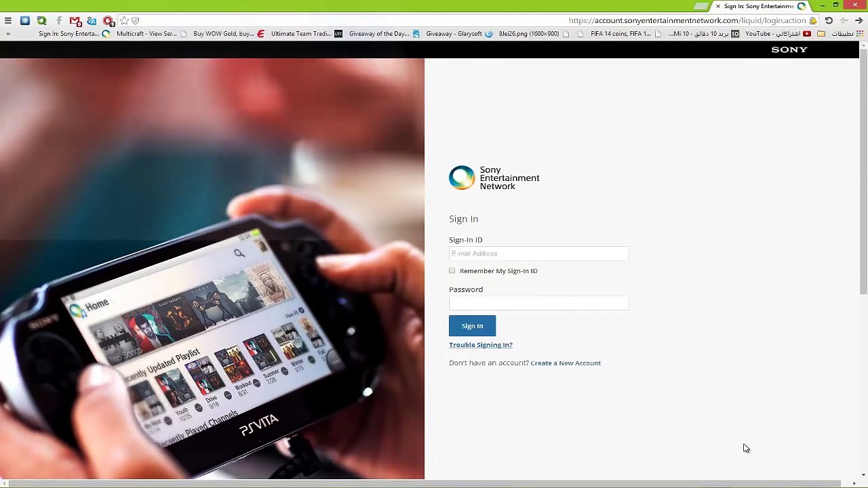Click the "Password" label text
Viewport: 868px width, 488px height.
tap(466, 289)
